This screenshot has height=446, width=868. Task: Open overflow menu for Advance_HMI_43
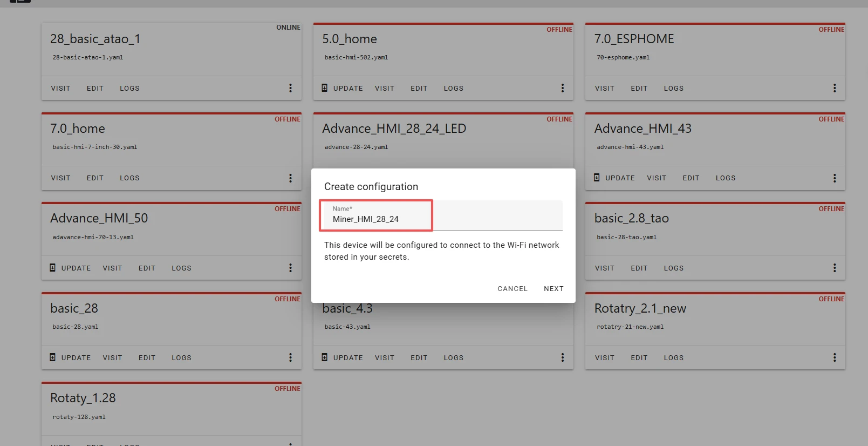(x=834, y=178)
